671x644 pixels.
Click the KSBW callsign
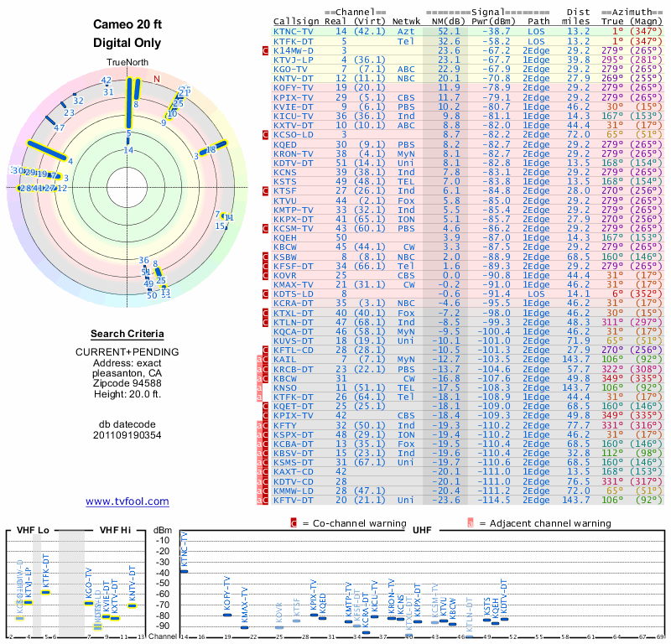click(285, 257)
